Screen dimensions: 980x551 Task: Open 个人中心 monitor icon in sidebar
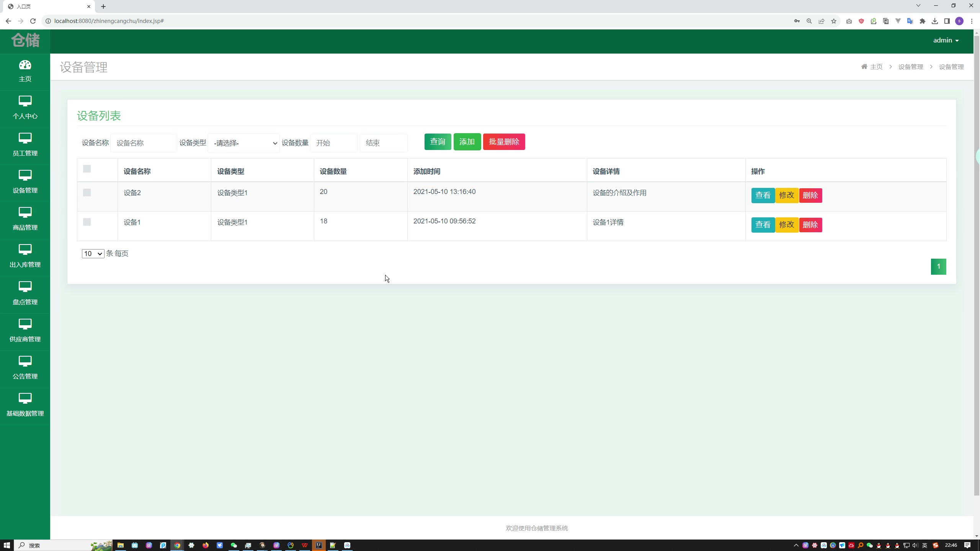25,101
